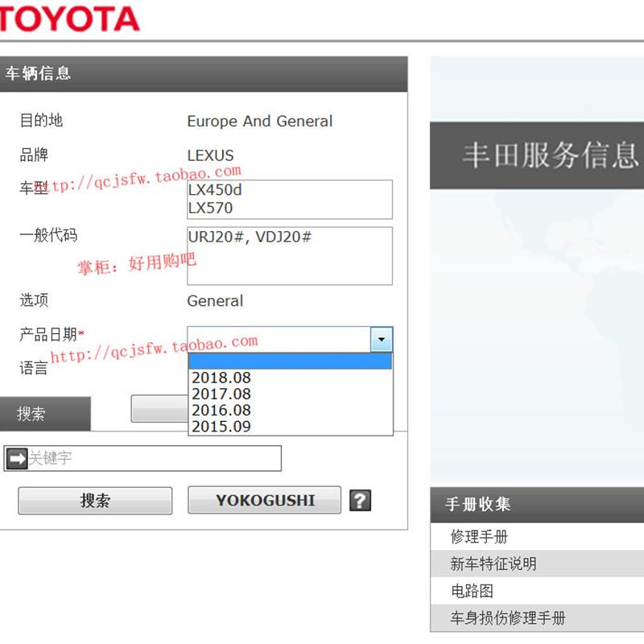Select LX570 in the model list

click(x=210, y=208)
